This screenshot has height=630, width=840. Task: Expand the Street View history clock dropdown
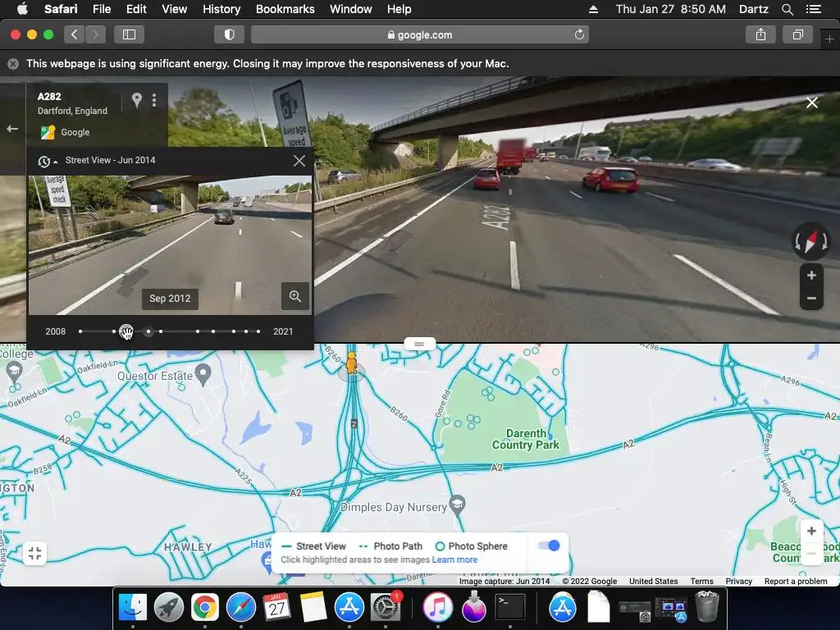(47, 162)
